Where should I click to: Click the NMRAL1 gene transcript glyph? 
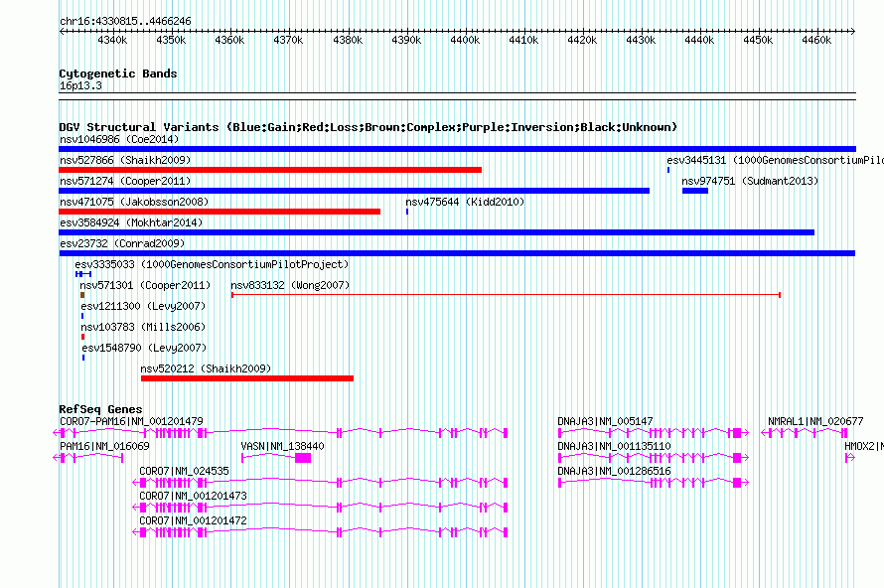tap(804, 433)
